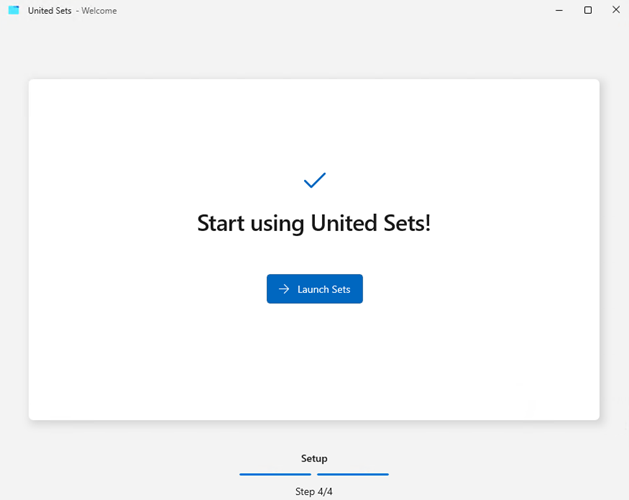The image size is (629, 500).
Task: Click the "Step 4/4" indicator text
Action: click(314, 491)
